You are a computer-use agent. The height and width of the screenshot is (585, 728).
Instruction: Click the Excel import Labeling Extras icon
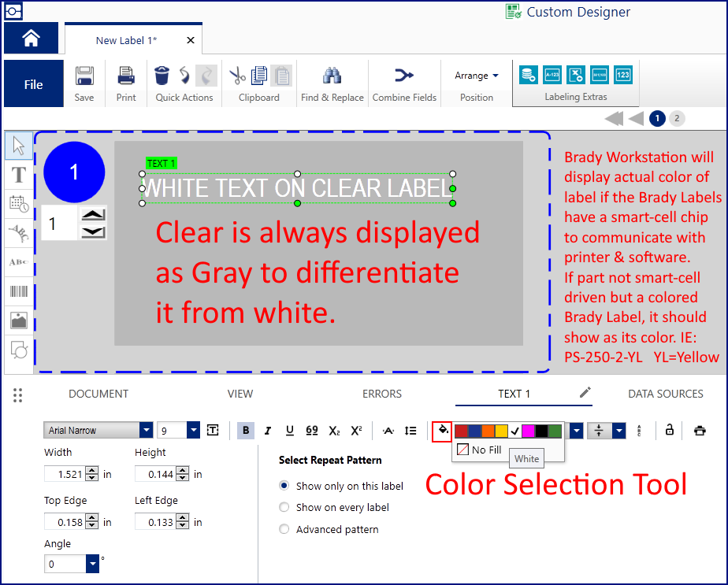coord(576,75)
